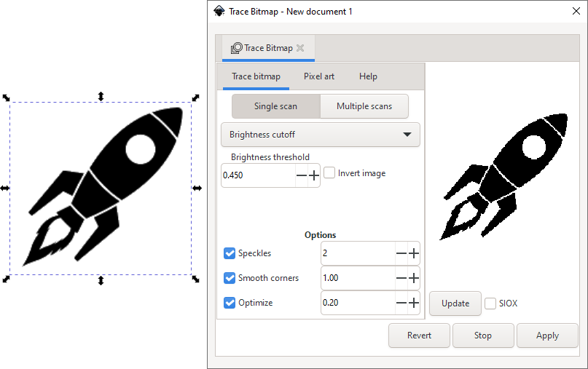Screen dimensions: 588x369
Task: Decrease Brightness threshold with minus button
Action: [x=302, y=175]
